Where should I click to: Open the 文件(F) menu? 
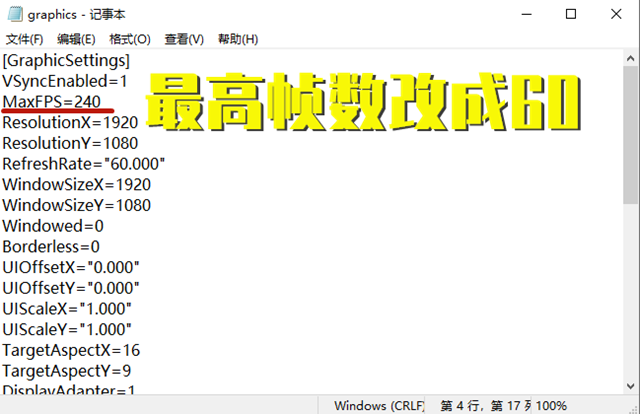[24, 39]
